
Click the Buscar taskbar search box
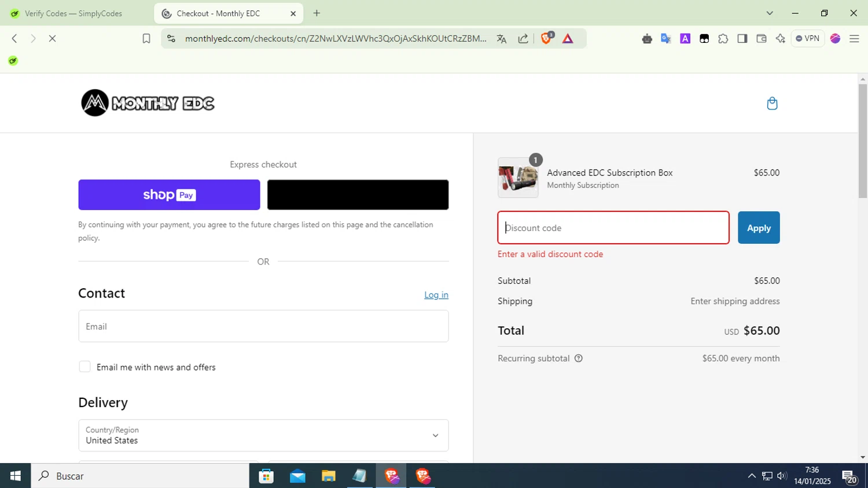[x=141, y=476]
